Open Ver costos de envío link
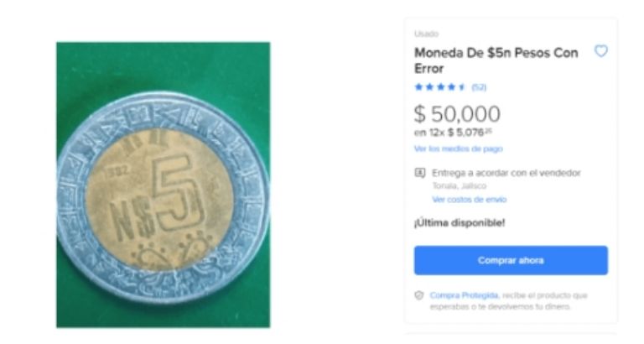 point(470,200)
